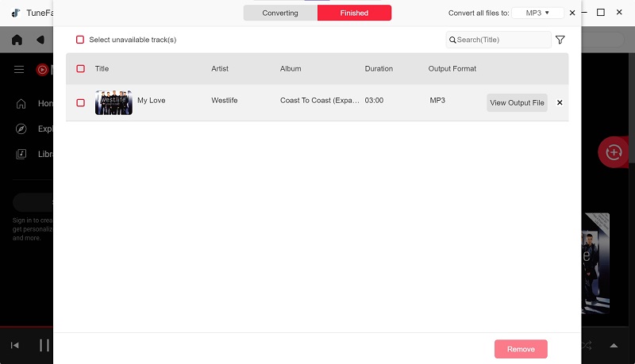This screenshot has height=364, width=635.
Task: Select the Finished tab
Action: point(354,13)
